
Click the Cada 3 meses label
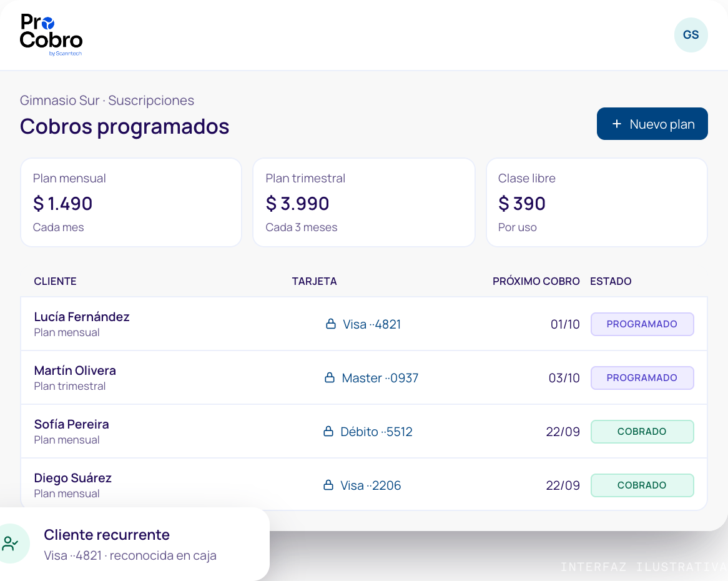coord(302,227)
